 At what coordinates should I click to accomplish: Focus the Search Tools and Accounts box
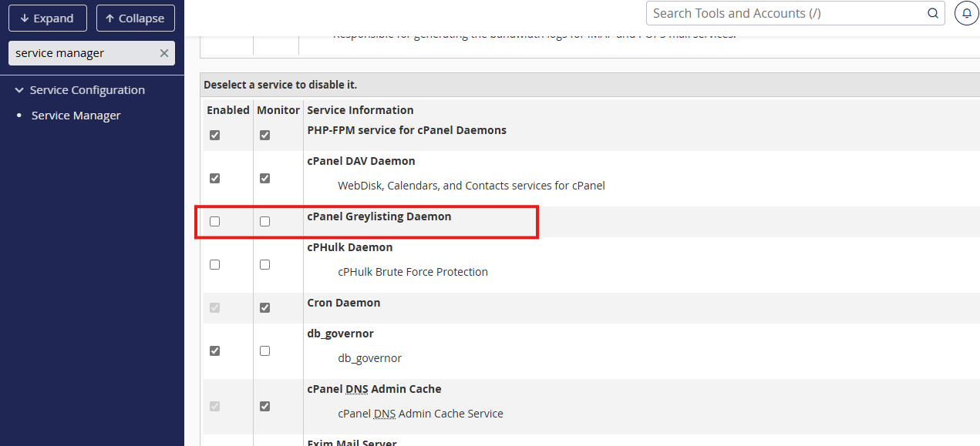tap(785, 13)
